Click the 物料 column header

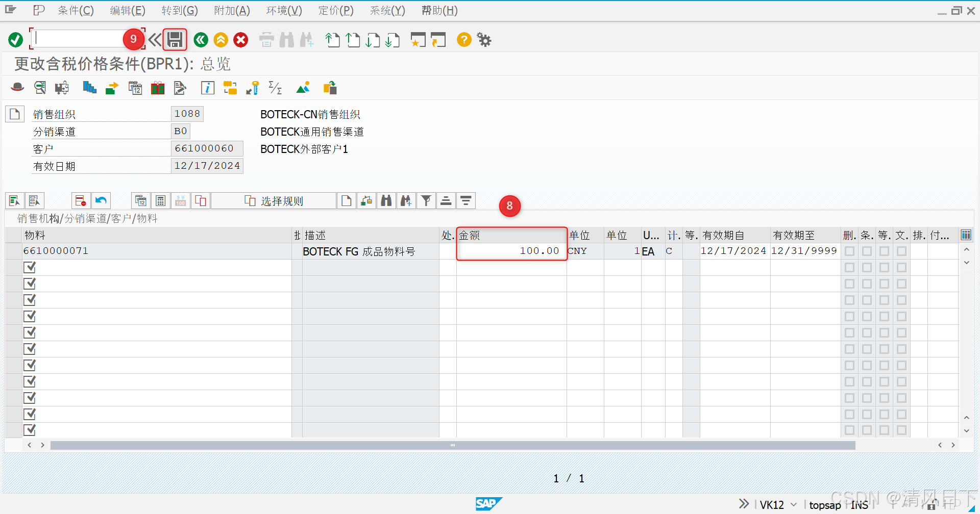(157, 235)
